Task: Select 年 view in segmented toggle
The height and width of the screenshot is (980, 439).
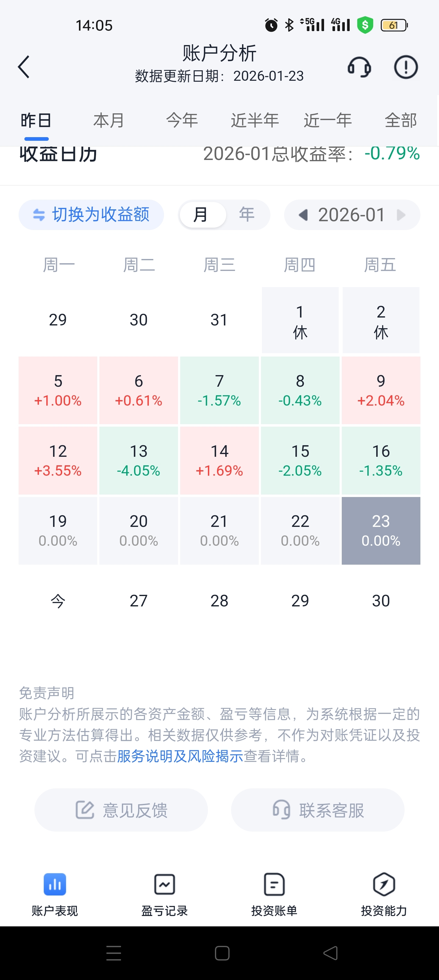Action: click(x=247, y=215)
